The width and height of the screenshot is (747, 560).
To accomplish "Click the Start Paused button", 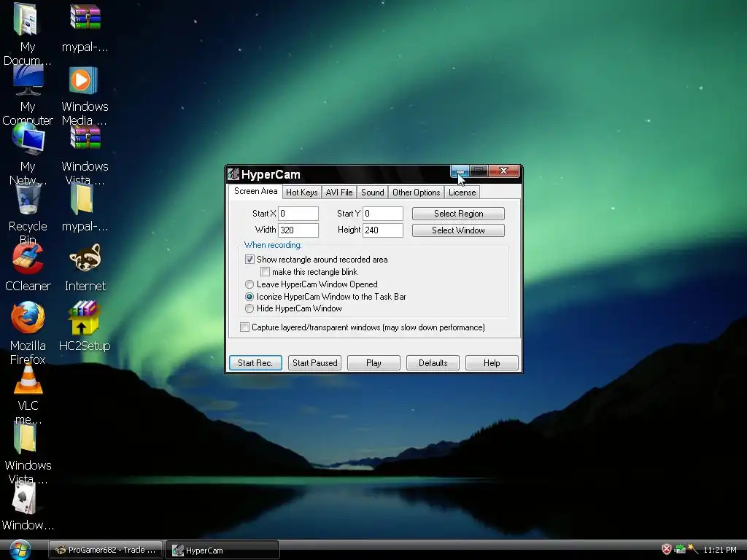I will point(314,363).
